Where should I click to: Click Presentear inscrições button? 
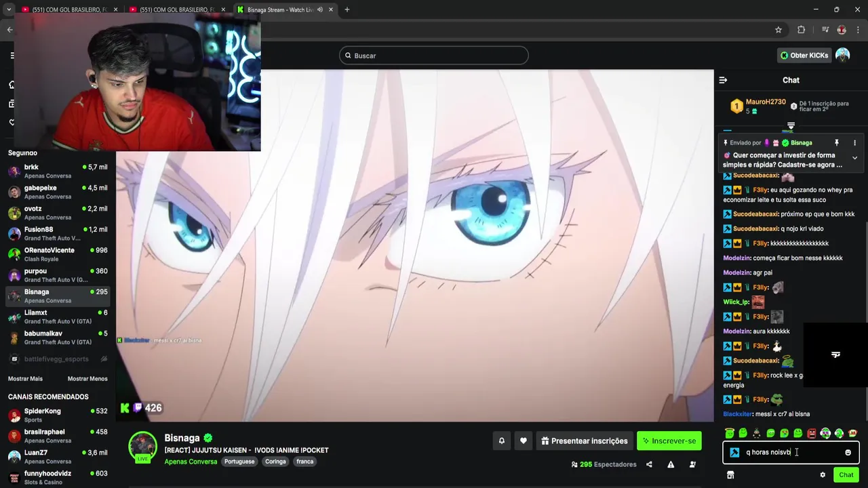[585, 441]
